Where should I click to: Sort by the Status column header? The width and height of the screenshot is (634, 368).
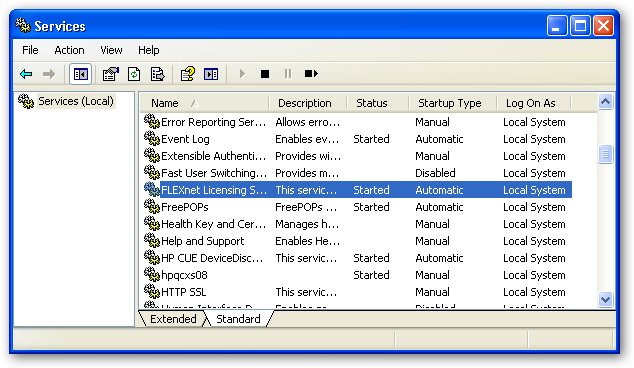tap(378, 103)
